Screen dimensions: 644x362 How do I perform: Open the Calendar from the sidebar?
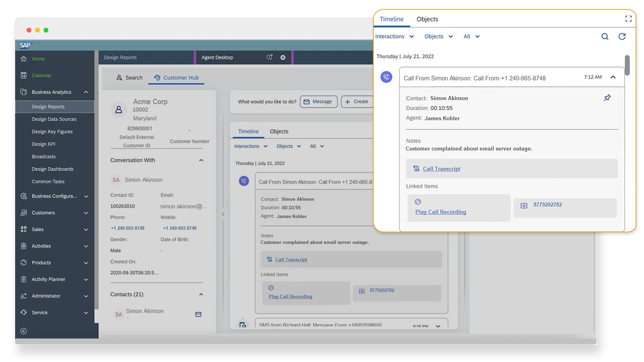click(42, 75)
